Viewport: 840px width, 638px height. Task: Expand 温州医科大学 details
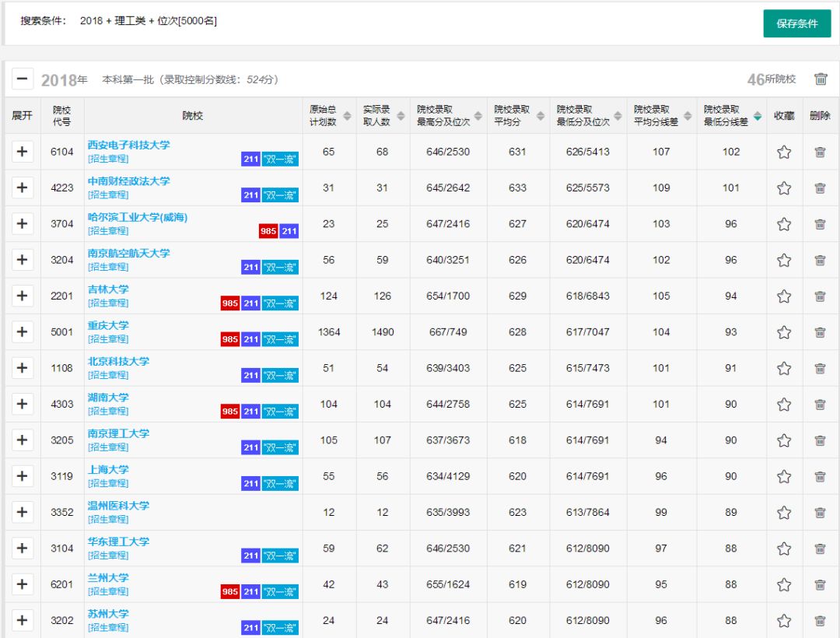point(22,512)
